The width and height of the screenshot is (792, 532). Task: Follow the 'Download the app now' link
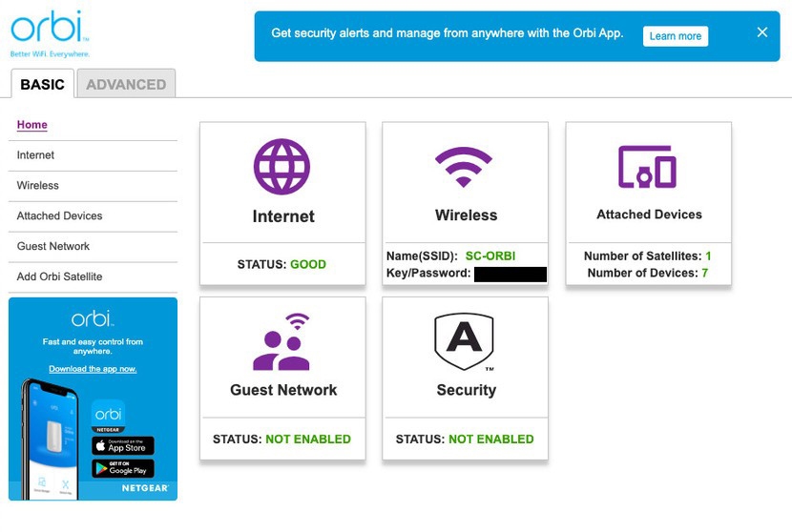coord(93,369)
